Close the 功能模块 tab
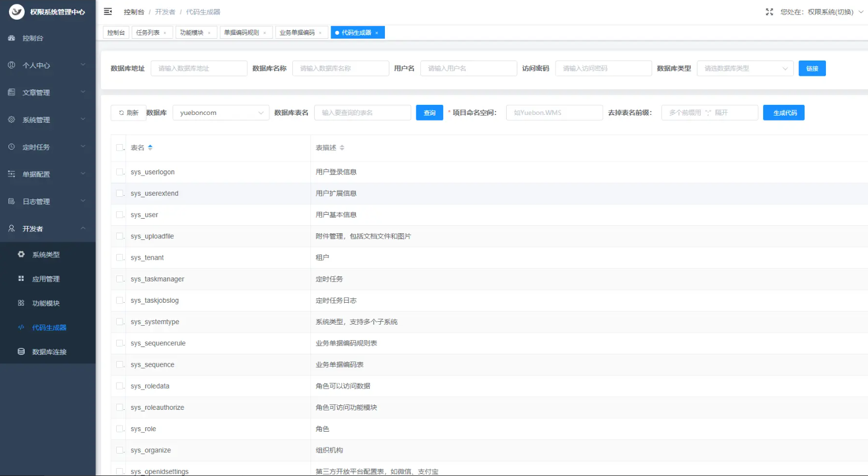The image size is (868, 476). click(x=209, y=33)
